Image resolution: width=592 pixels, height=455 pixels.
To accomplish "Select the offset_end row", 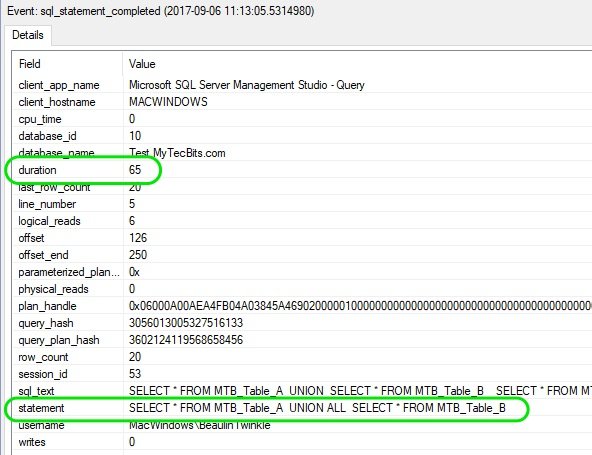I will click(x=302, y=255).
